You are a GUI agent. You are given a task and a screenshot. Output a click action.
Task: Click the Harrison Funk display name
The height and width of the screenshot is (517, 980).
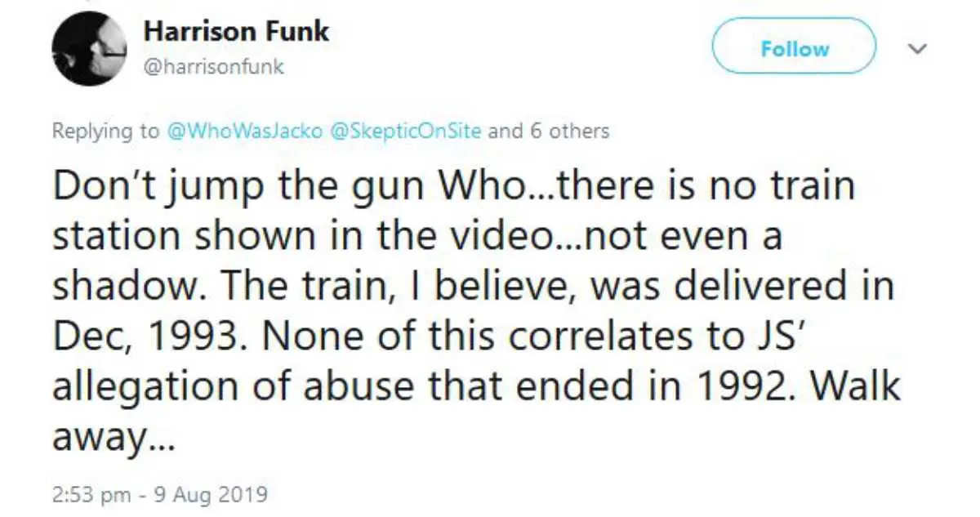[236, 32]
